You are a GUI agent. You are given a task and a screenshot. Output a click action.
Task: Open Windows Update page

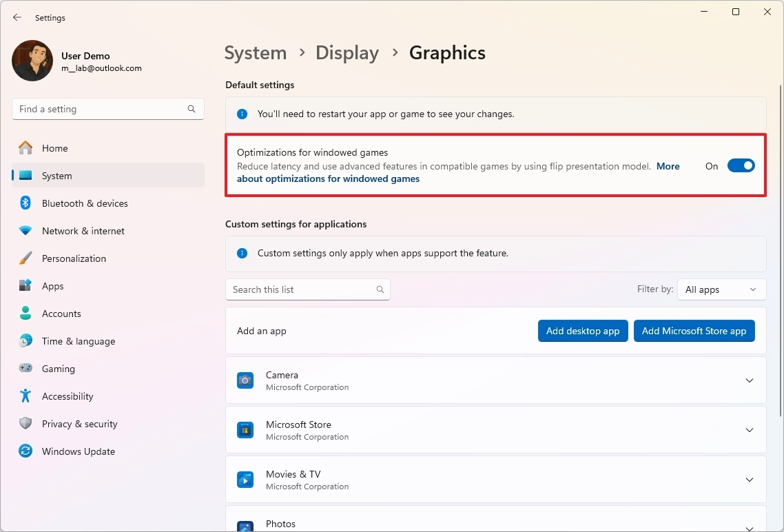pos(108,451)
